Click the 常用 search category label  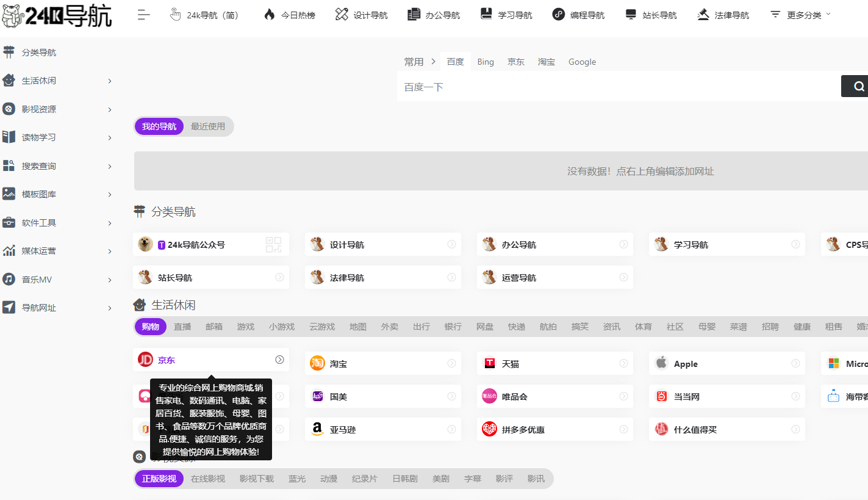414,62
